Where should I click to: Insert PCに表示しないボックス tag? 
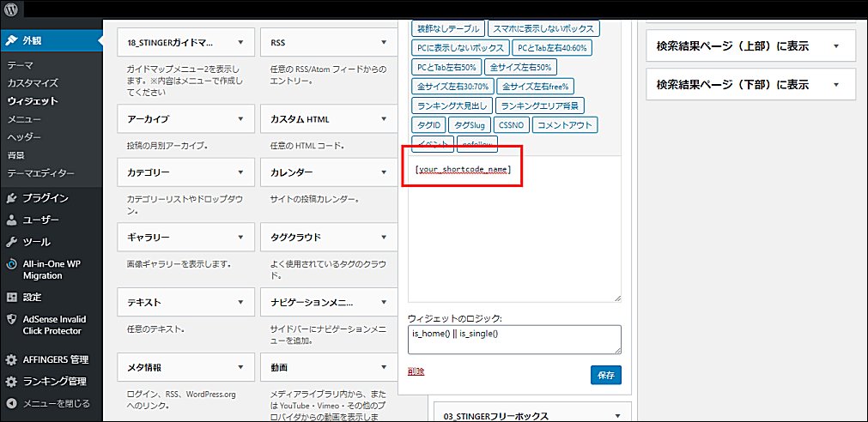click(460, 47)
